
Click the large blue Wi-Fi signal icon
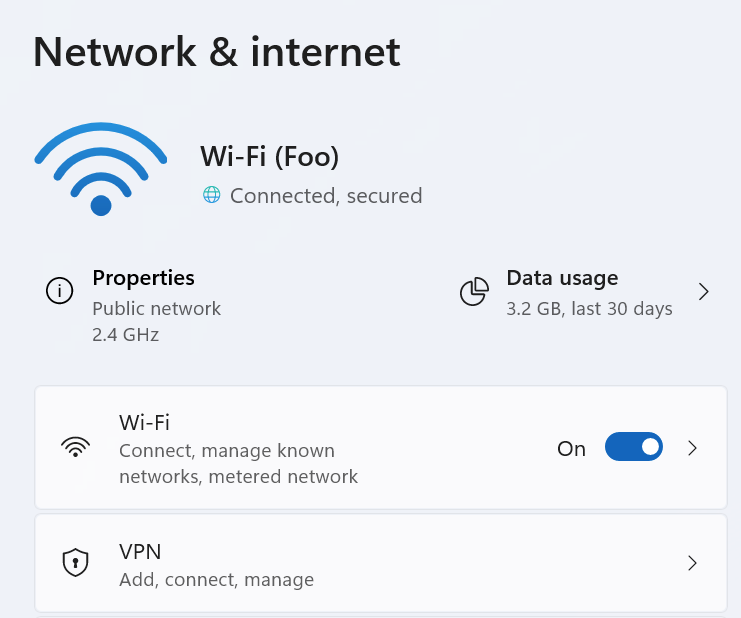coord(101,169)
